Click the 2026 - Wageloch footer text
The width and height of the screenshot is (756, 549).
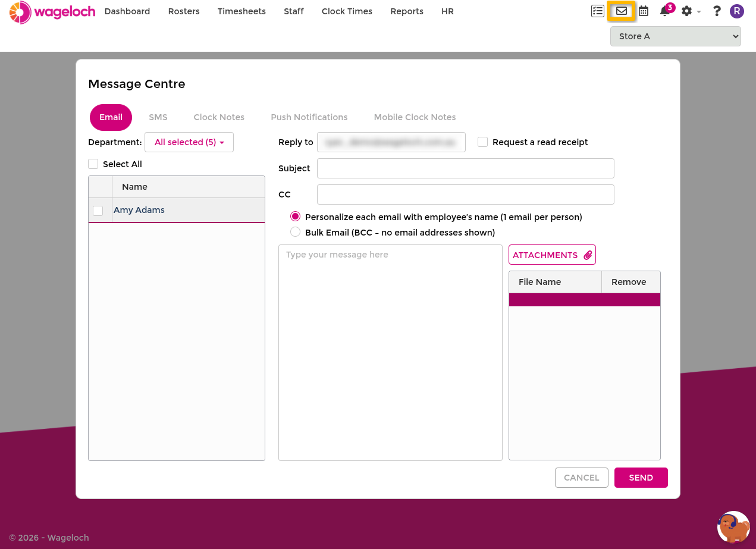coord(49,538)
